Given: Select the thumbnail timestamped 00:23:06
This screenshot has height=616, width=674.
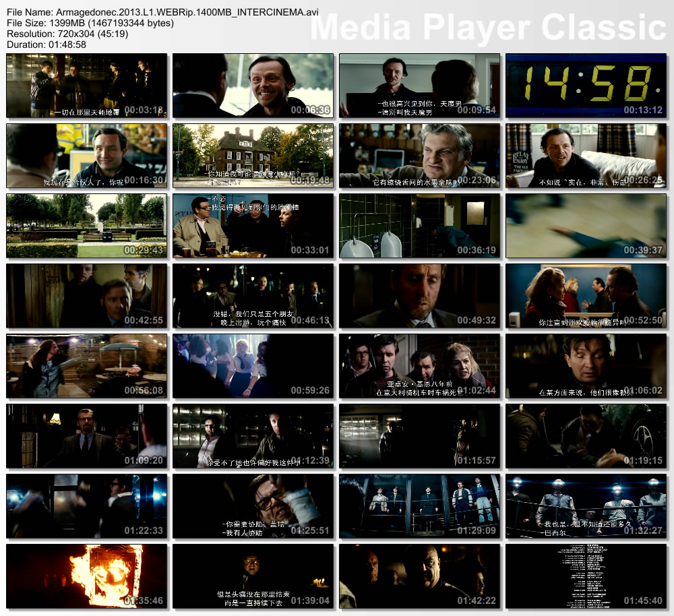Looking at the screenshot, I should (419, 156).
